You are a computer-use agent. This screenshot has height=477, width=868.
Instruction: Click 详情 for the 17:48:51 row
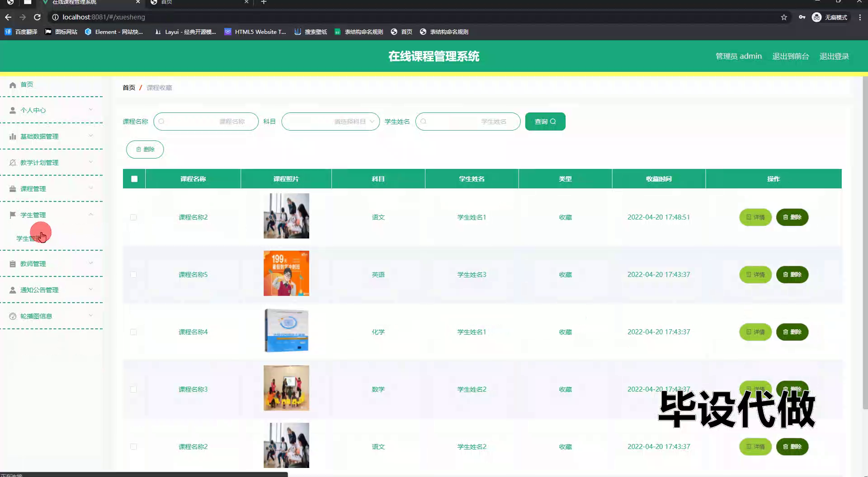click(755, 217)
